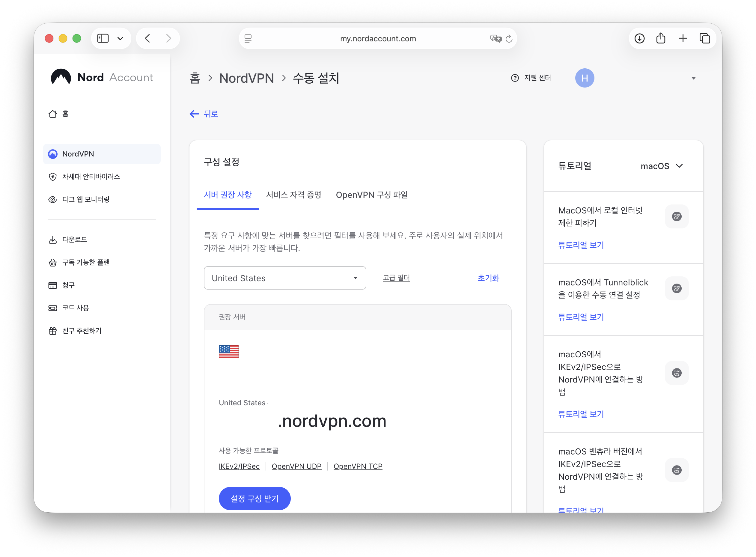This screenshot has height=557, width=756.
Task: Select the OpenVPN UDP protocol link
Action: pos(296,466)
